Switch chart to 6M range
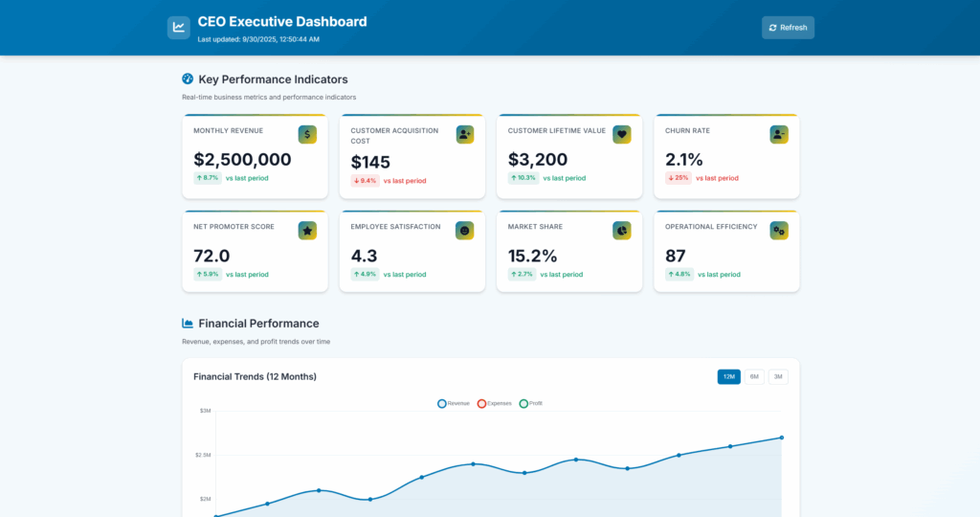This screenshot has height=517, width=980. tap(754, 377)
